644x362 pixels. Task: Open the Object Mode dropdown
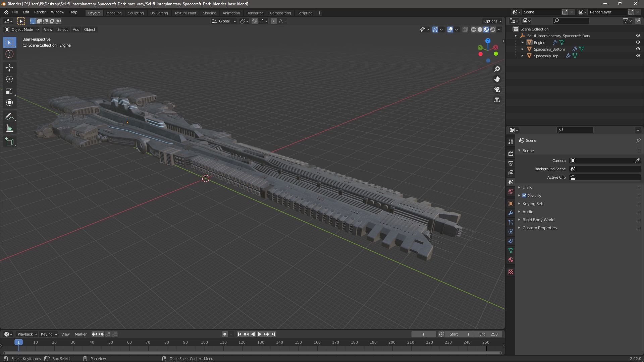pyautogui.click(x=22, y=29)
